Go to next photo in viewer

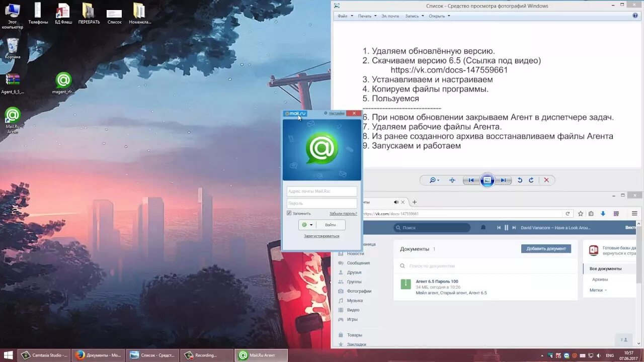pyautogui.click(x=503, y=180)
